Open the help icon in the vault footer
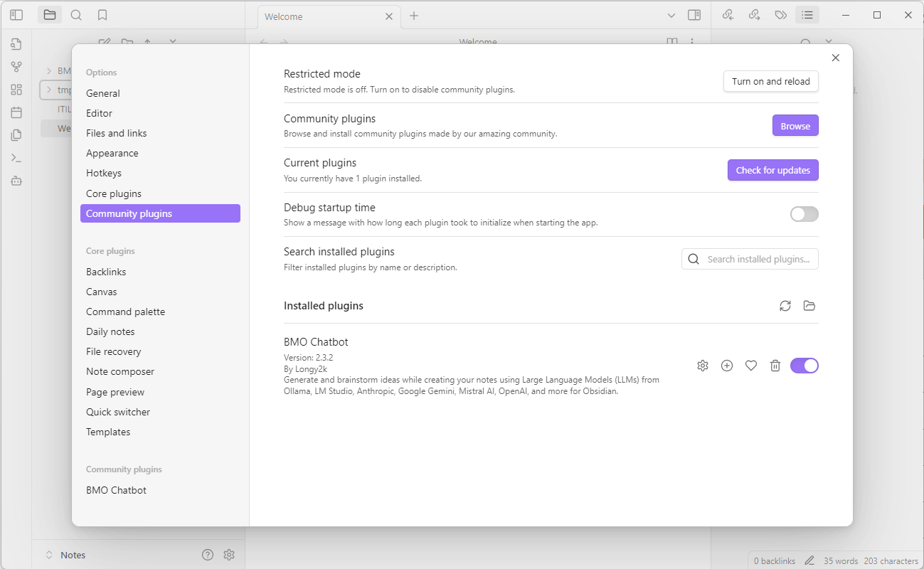This screenshot has height=569, width=924. point(208,555)
